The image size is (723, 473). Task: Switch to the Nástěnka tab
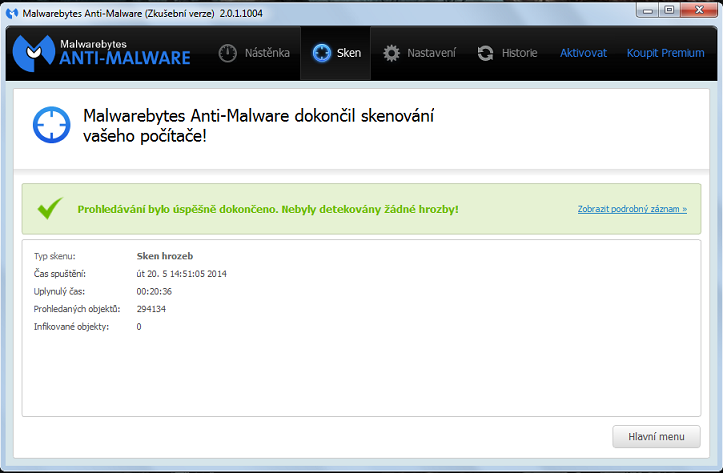[267, 53]
